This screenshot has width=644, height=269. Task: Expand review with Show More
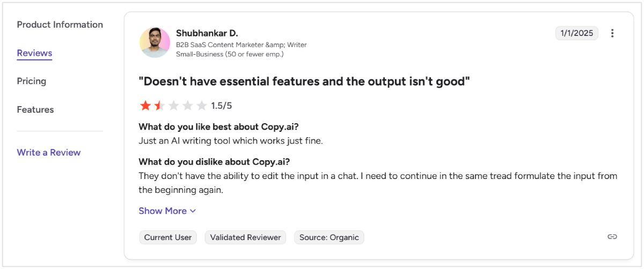tap(163, 211)
